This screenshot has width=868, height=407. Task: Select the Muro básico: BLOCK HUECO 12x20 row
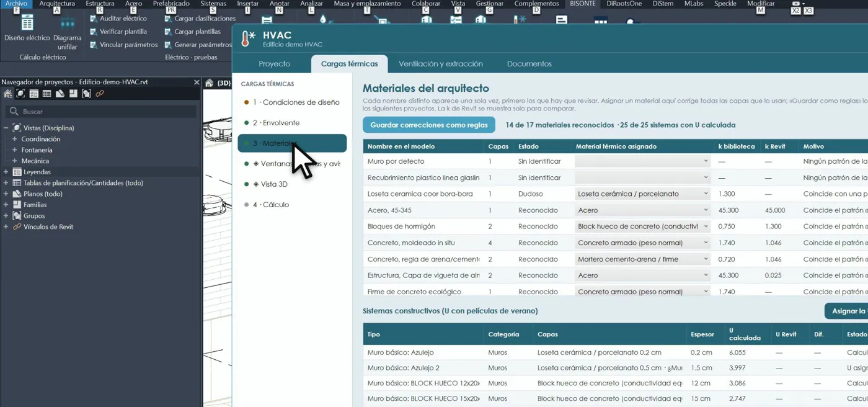point(615,383)
